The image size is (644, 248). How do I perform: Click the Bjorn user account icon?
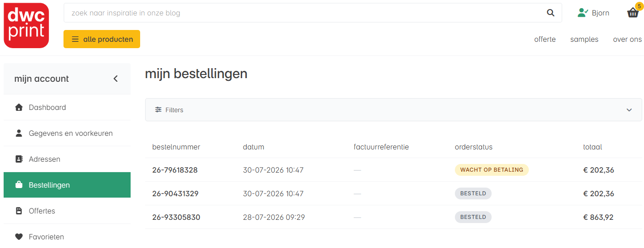(x=583, y=13)
